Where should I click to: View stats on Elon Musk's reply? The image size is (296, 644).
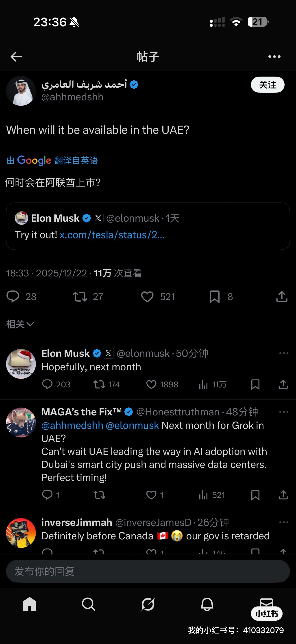click(203, 384)
